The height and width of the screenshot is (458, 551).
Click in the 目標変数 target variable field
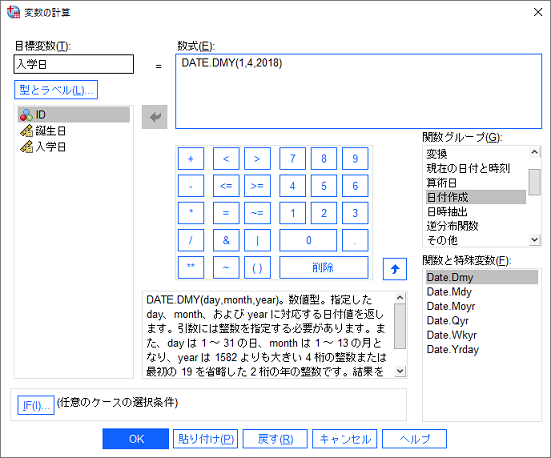click(x=74, y=64)
